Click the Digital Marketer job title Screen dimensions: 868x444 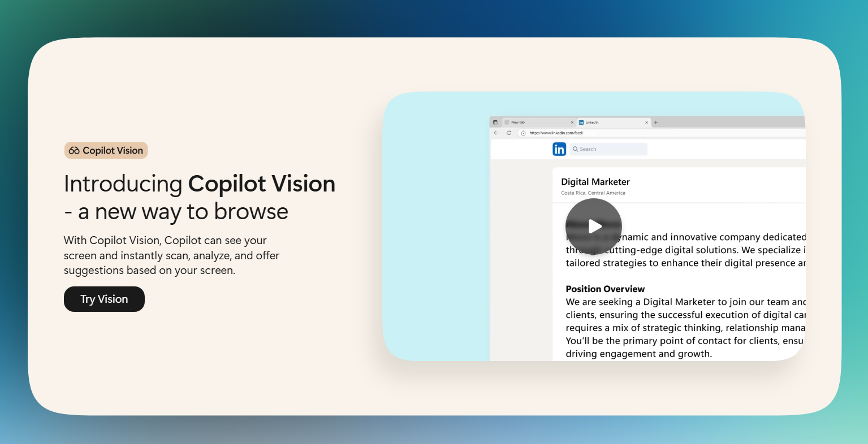[x=595, y=182]
